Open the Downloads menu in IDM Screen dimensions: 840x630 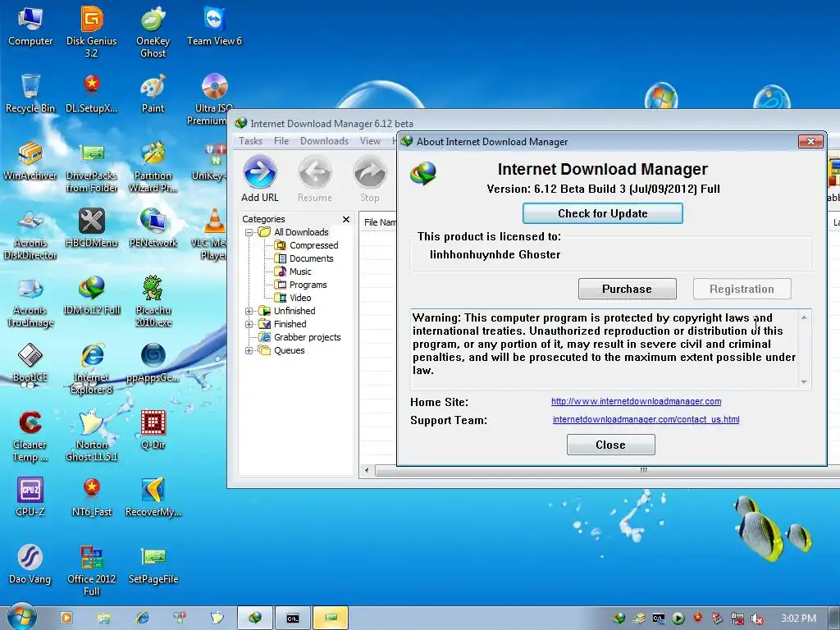[x=324, y=141]
